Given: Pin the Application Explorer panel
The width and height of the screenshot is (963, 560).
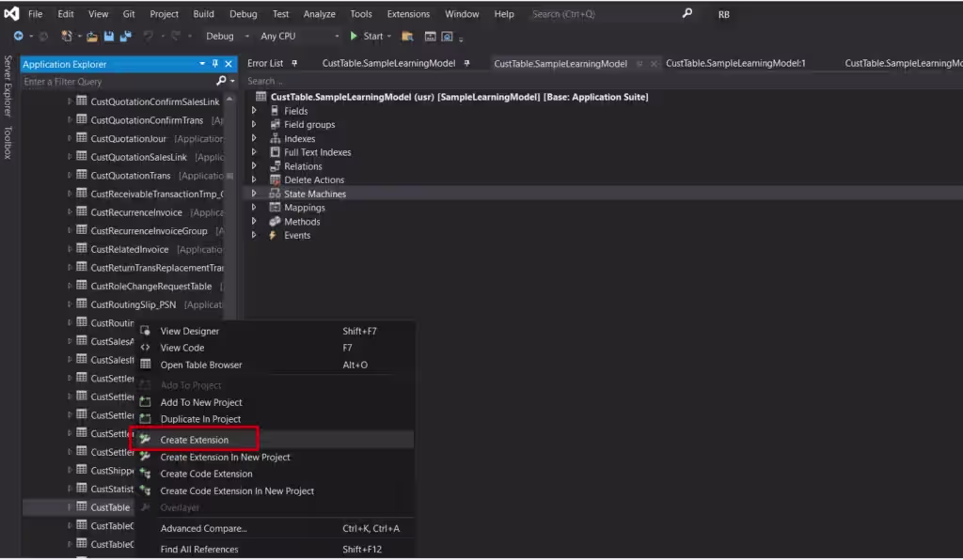Looking at the screenshot, I should (215, 64).
